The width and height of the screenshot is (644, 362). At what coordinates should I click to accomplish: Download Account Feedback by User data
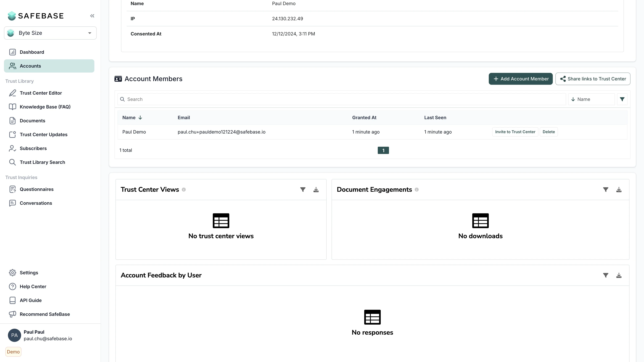point(619,275)
